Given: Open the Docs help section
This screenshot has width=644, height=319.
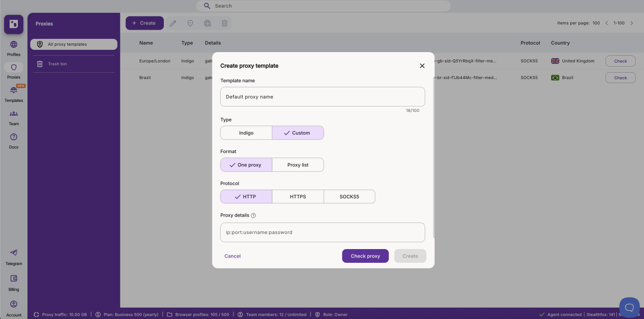Looking at the screenshot, I should point(13,141).
